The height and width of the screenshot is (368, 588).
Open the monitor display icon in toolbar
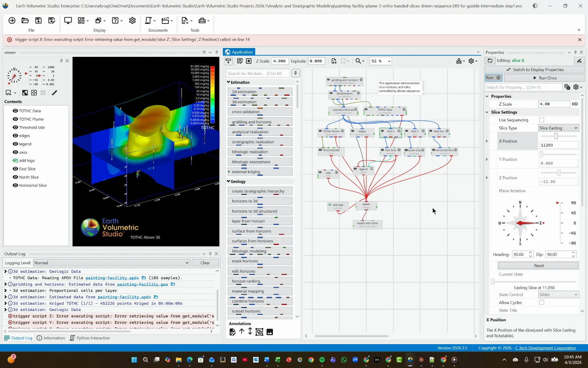pyautogui.click(x=68, y=21)
